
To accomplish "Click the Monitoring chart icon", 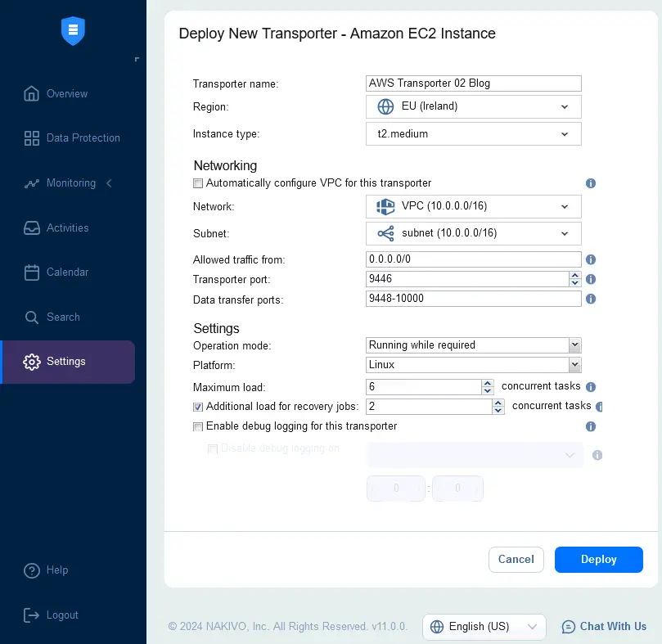I will point(31,183).
